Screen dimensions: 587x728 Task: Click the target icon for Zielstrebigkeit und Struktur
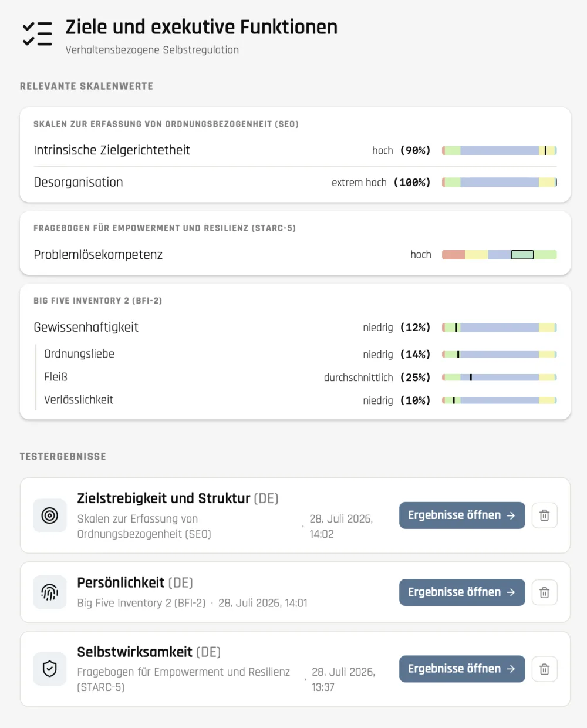click(50, 515)
